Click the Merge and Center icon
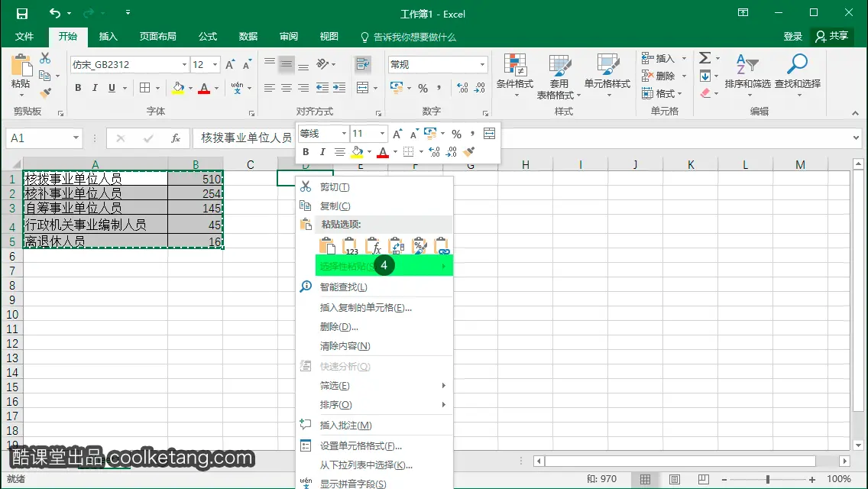This screenshot has width=868, height=489. [363, 88]
